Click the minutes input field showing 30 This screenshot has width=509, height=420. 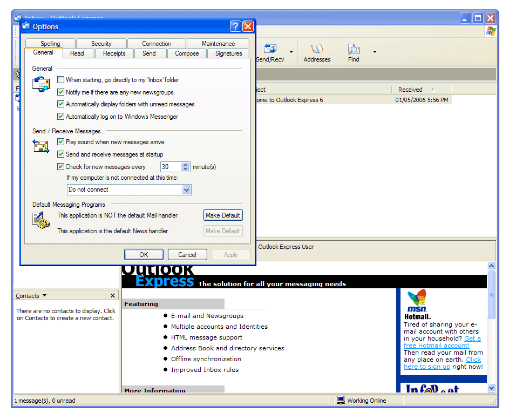171,167
